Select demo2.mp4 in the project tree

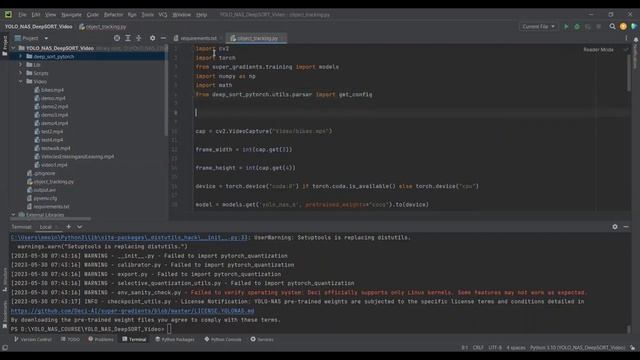[x=51, y=107]
